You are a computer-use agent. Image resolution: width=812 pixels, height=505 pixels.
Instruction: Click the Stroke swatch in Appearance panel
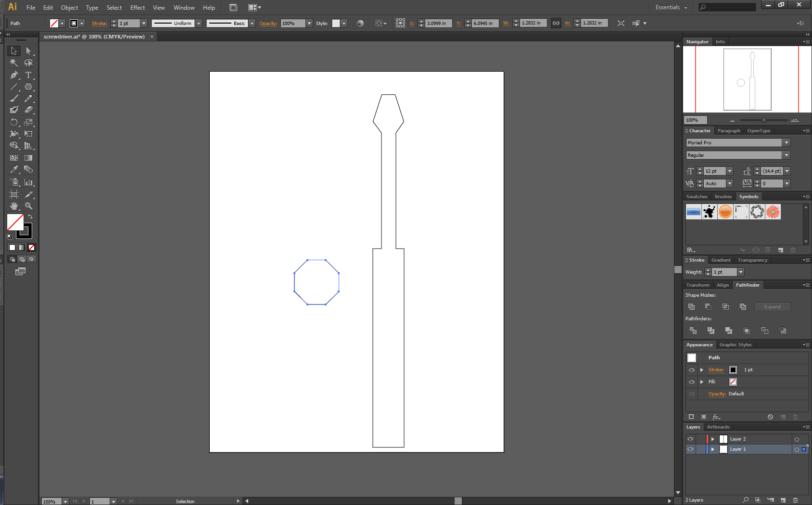click(733, 370)
